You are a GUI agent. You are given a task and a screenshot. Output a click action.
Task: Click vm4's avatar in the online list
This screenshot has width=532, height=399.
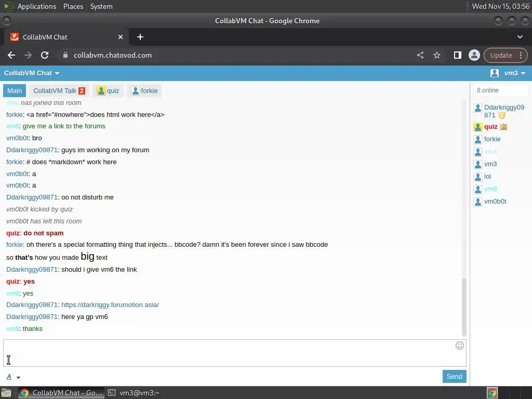tap(478, 152)
